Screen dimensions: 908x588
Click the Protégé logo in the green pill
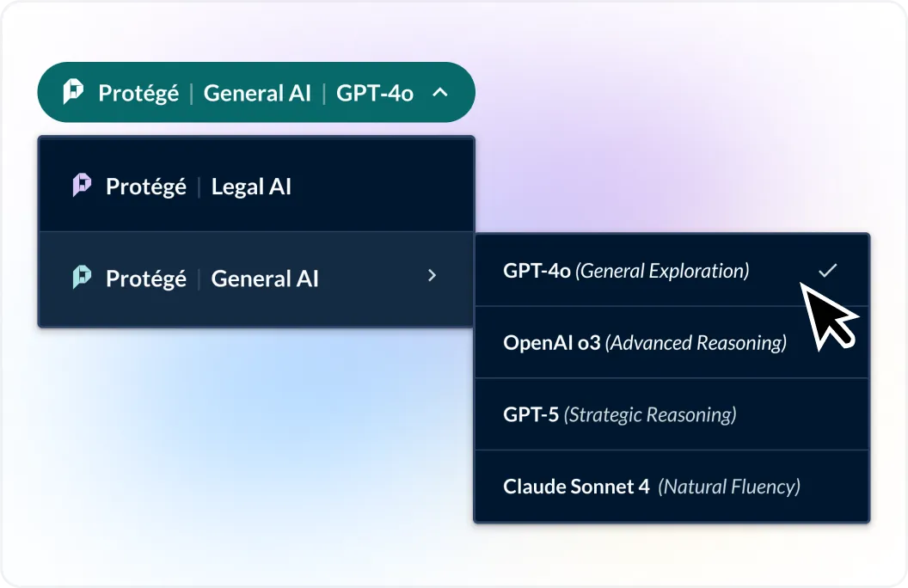click(x=74, y=91)
